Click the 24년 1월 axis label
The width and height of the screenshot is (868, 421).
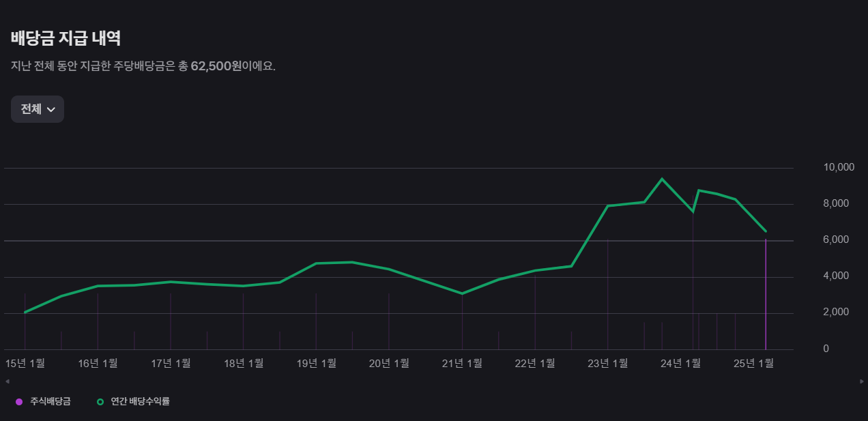click(x=680, y=364)
